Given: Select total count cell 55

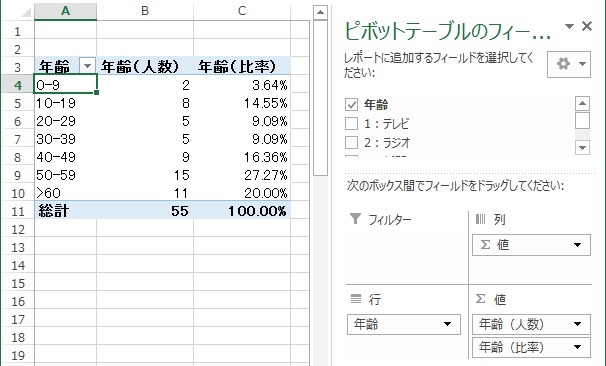Looking at the screenshot, I should click(145, 211).
